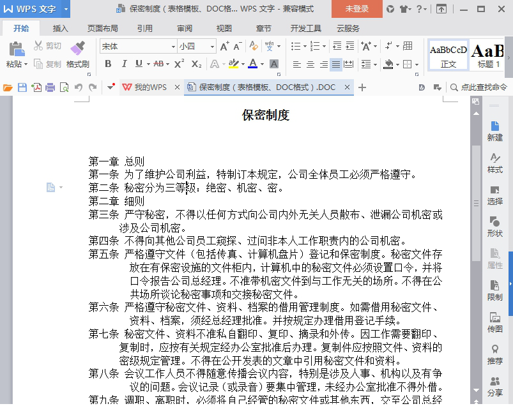The width and height of the screenshot is (513, 420).
Task: Apply superscript X² formatting
Action: tap(179, 63)
